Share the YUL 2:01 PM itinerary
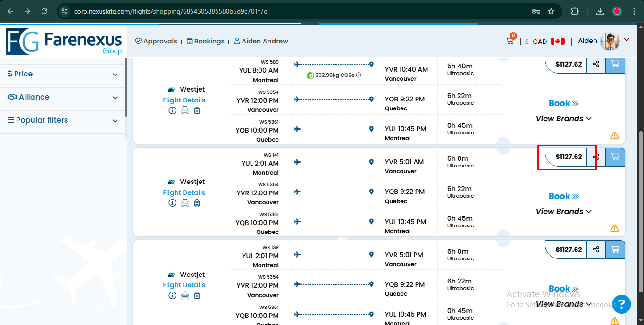This screenshot has height=325, width=644. click(596, 250)
